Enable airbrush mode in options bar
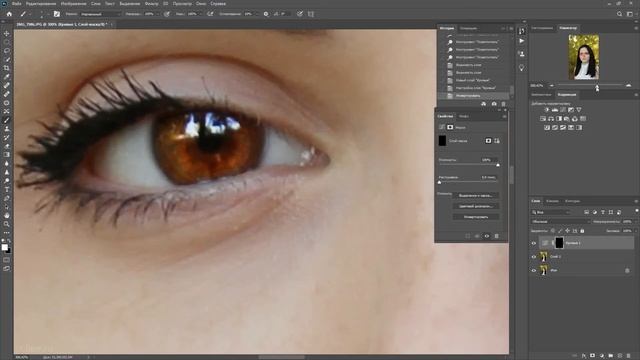Viewport: 640px width, 360px height. click(210, 14)
